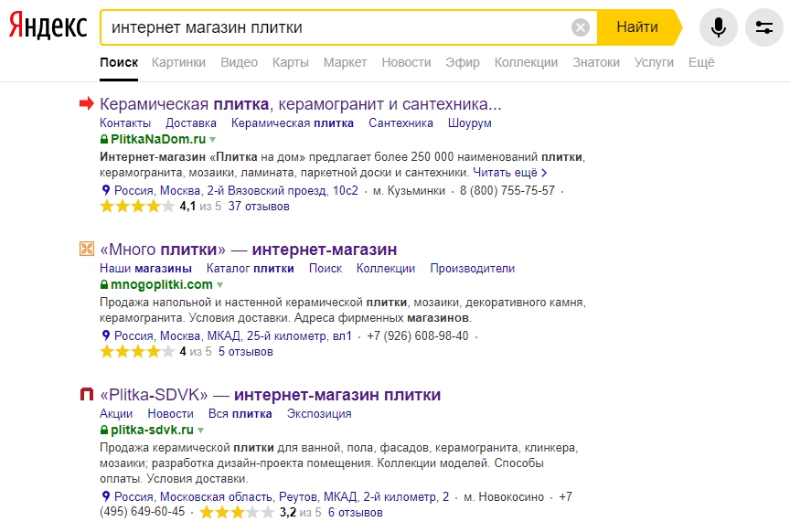Click map pin icon for 2-й Вязовский проезд
Image resolution: width=790 pixels, height=532 pixels.
105,190
